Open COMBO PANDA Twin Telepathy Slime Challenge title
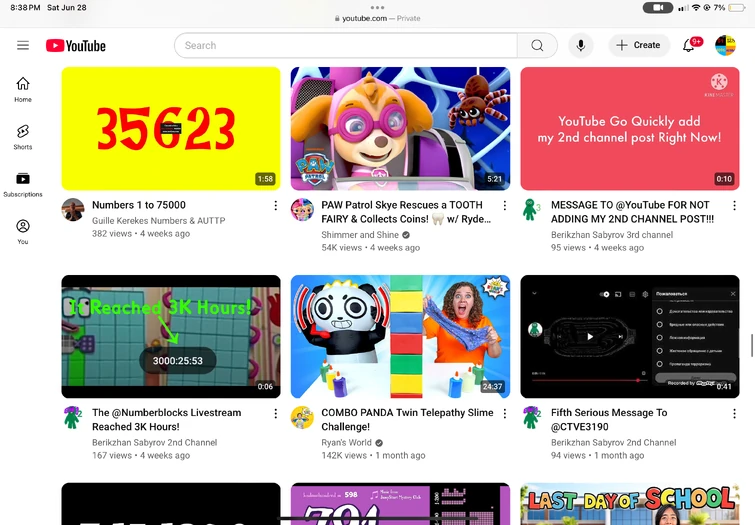The image size is (755, 525). [x=407, y=420]
